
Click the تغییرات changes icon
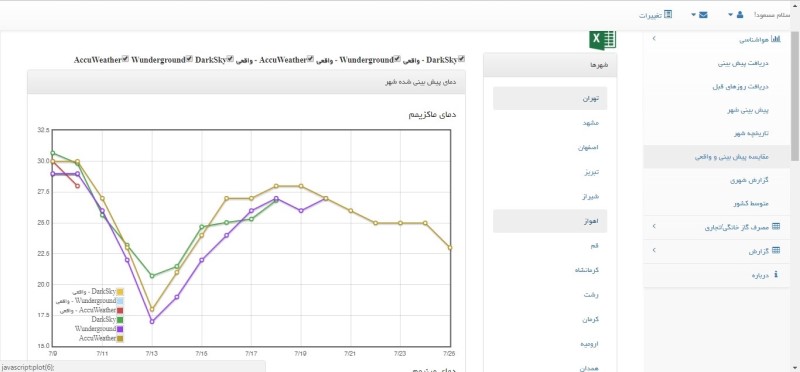(667, 14)
